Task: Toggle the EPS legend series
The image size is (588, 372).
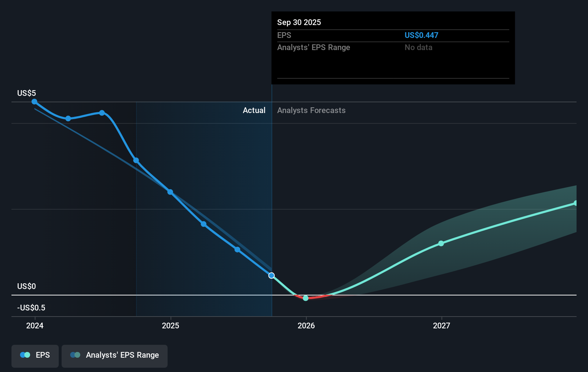Action: click(x=35, y=356)
